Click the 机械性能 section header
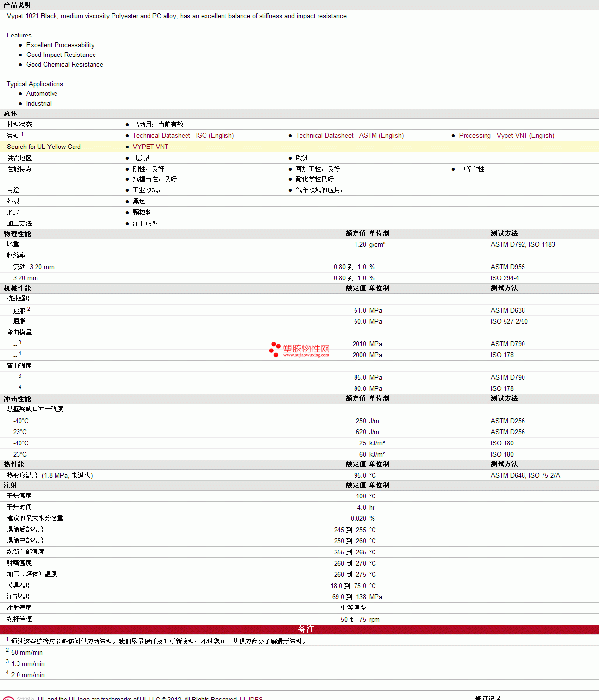599x700 pixels. (x=18, y=288)
